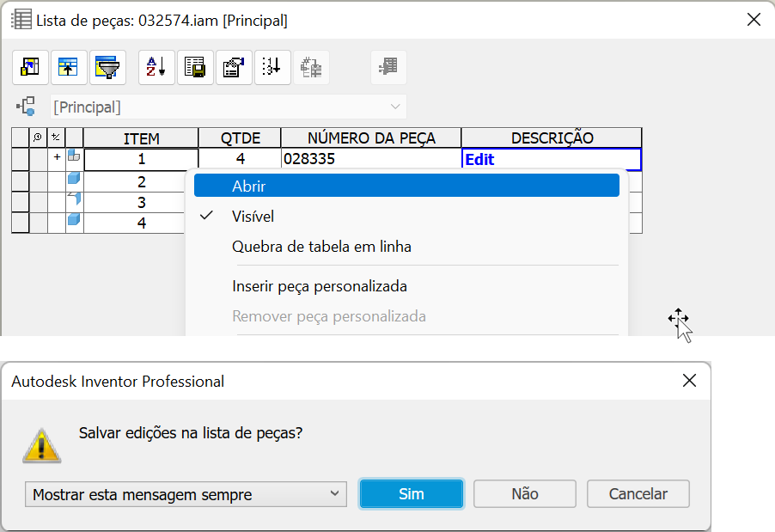The image size is (775, 532).
Task: Click the Edit description cell
Action: click(552, 160)
